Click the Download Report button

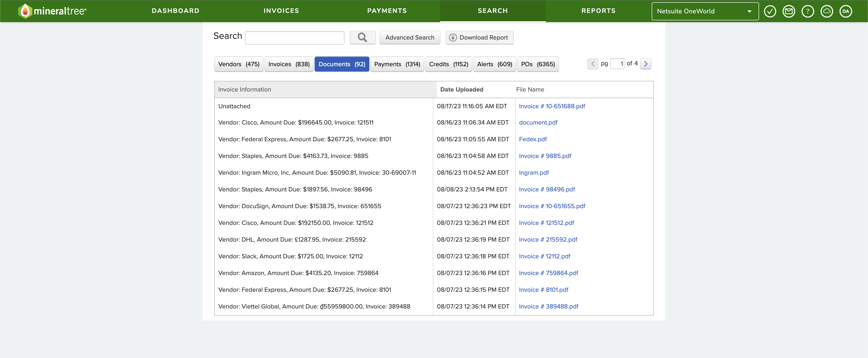click(479, 37)
